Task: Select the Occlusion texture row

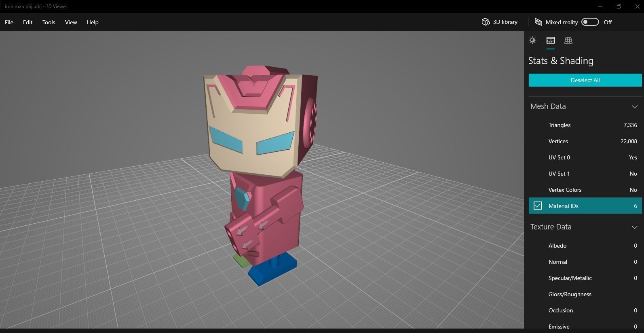Action: 585,310
